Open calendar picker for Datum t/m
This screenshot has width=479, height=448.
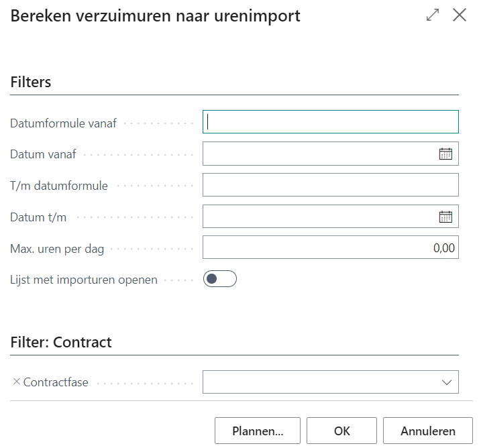pyautogui.click(x=445, y=217)
